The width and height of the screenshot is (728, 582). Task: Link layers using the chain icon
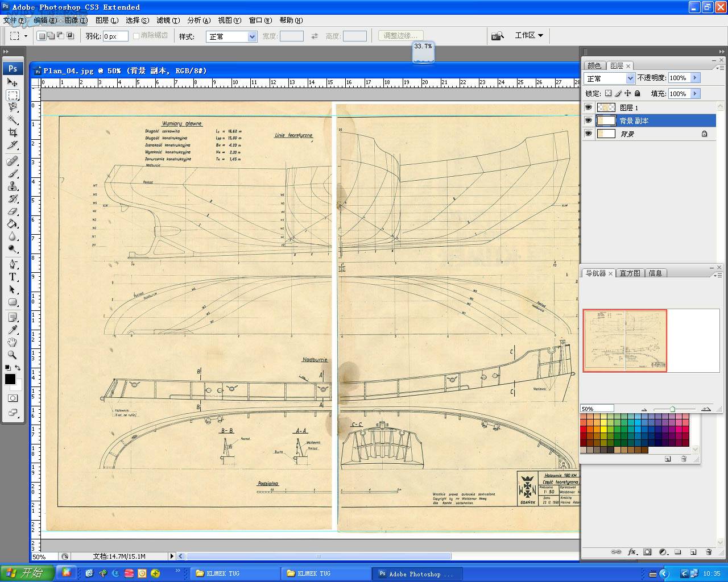click(616, 552)
